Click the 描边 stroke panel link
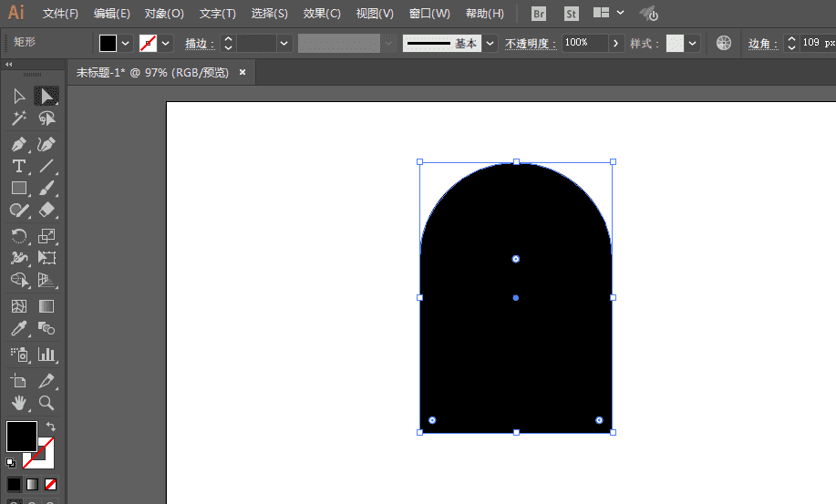 pos(200,44)
